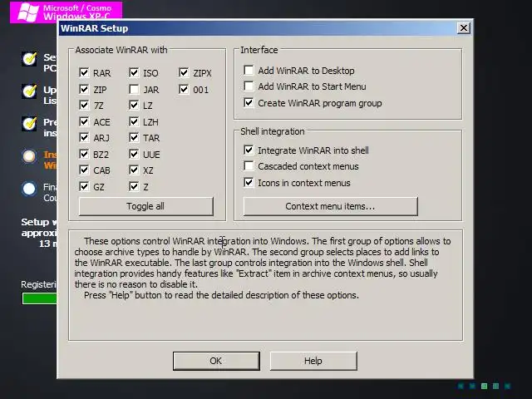532x399 pixels.
Task: Toggle Icons in context menus
Action: point(249,183)
